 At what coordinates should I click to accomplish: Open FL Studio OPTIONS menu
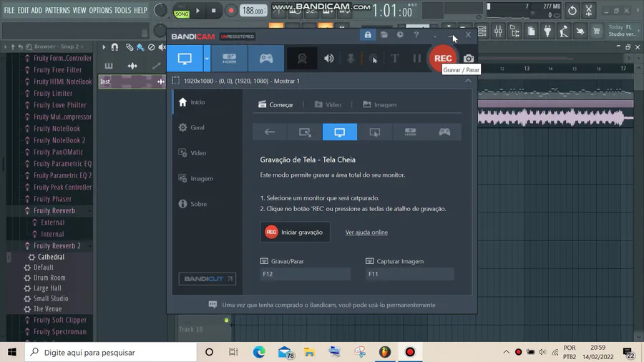pyautogui.click(x=100, y=10)
